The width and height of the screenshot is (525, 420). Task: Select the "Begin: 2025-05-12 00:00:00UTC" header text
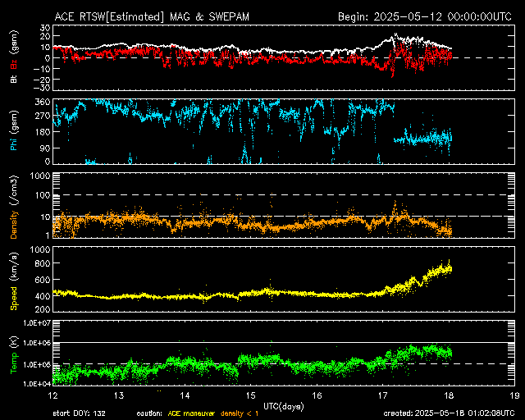(425, 16)
